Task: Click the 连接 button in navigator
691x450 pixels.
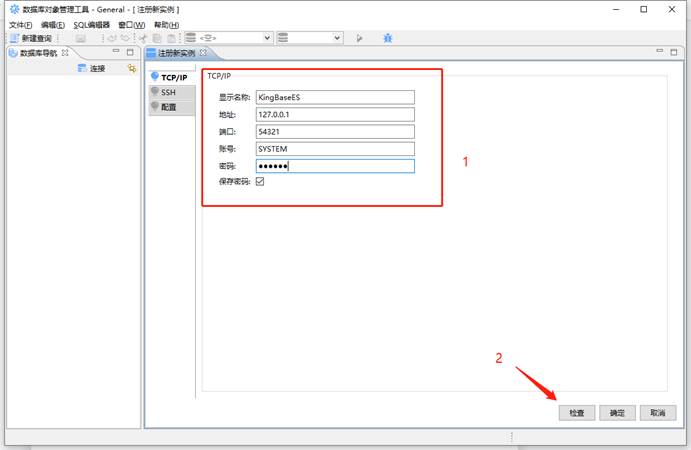Action: [91, 68]
